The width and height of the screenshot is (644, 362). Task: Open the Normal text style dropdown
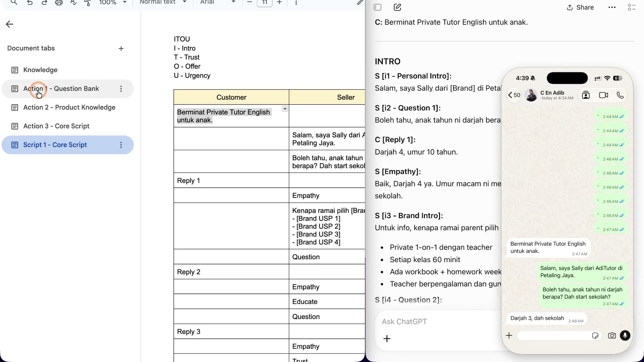(x=163, y=3)
